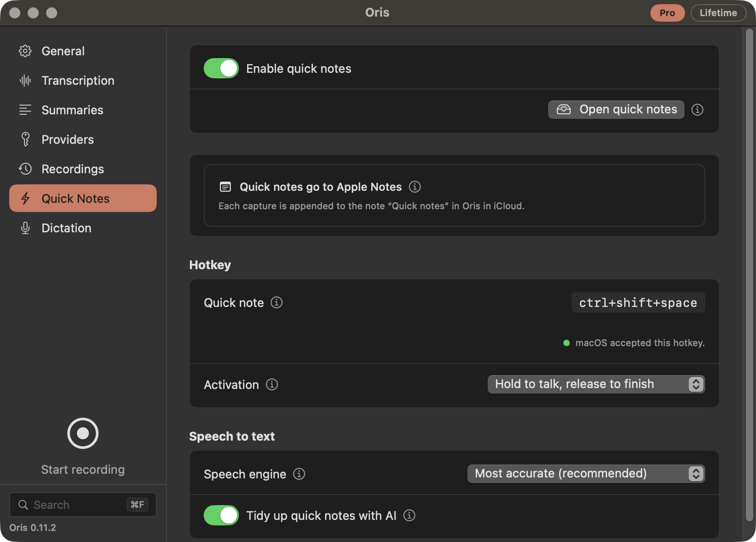Image resolution: width=756 pixels, height=542 pixels.
Task: Click the info icon beside Open quick notes
Action: (x=697, y=110)
